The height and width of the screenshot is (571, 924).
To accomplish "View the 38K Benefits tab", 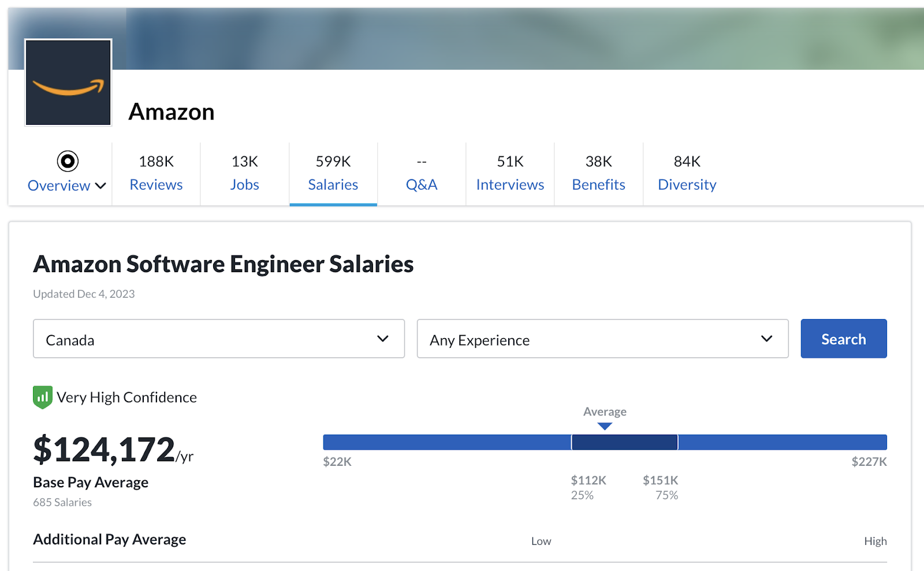I will [599, 173].
